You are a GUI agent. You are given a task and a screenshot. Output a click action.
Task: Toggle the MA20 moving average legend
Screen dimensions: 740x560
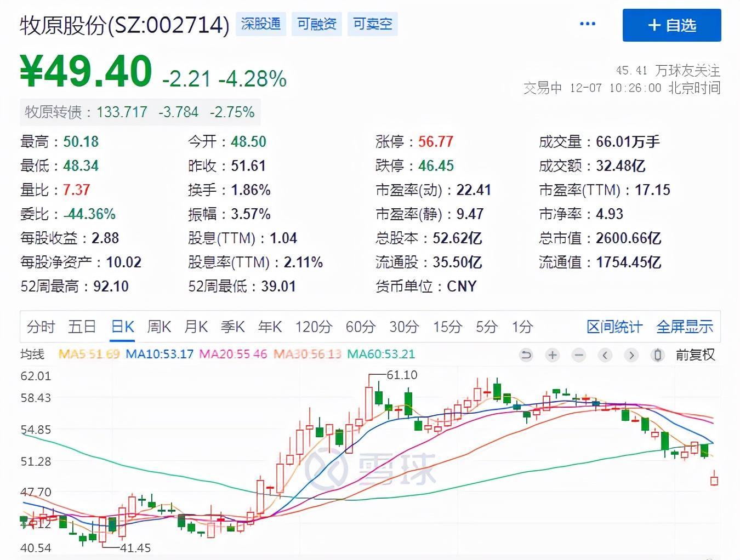tap(233, 355)
